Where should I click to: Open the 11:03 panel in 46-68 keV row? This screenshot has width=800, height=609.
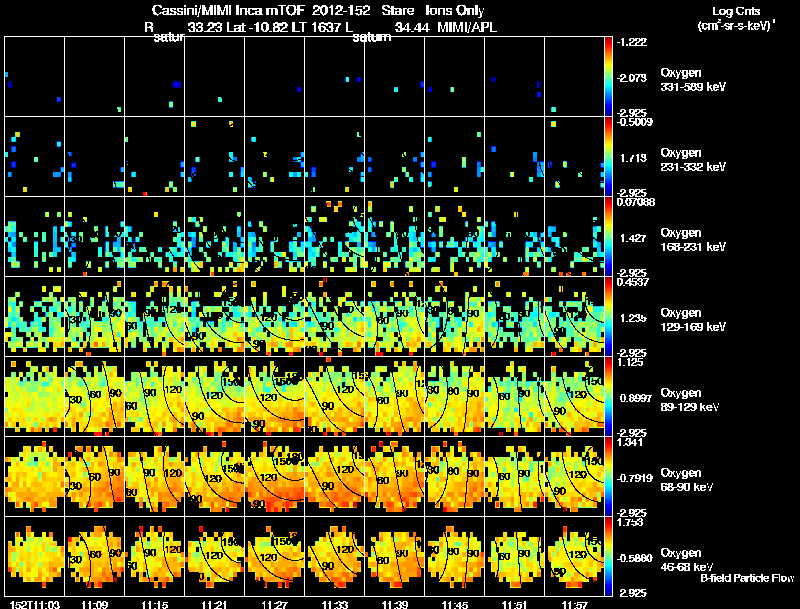pos(35,556)
